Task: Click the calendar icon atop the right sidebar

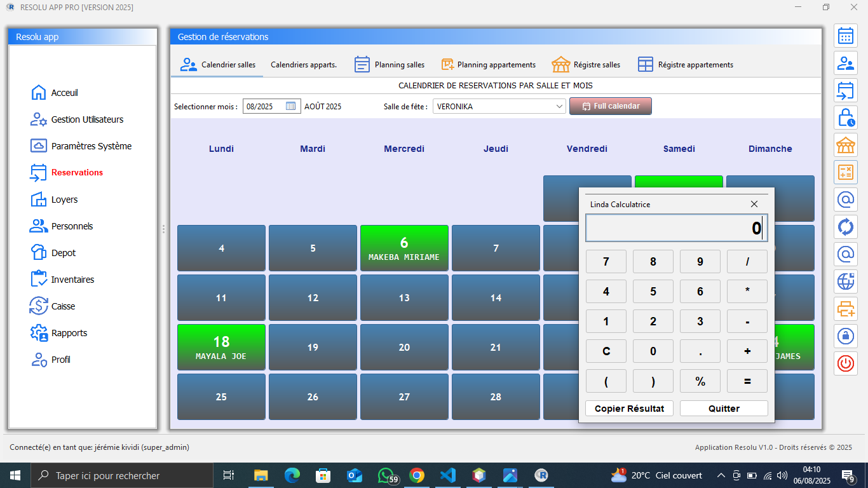Action: pyautogui.click(x=845, y=36)
